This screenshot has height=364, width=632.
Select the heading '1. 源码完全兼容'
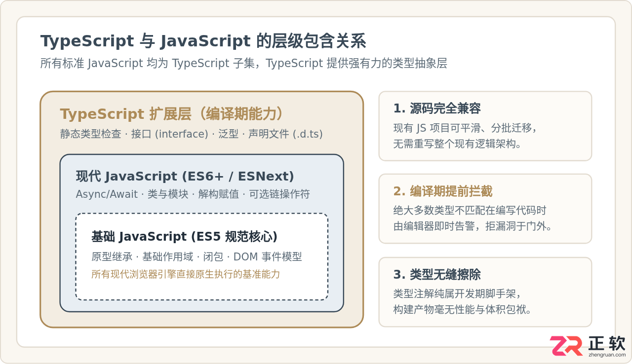(x=437, y=109)
